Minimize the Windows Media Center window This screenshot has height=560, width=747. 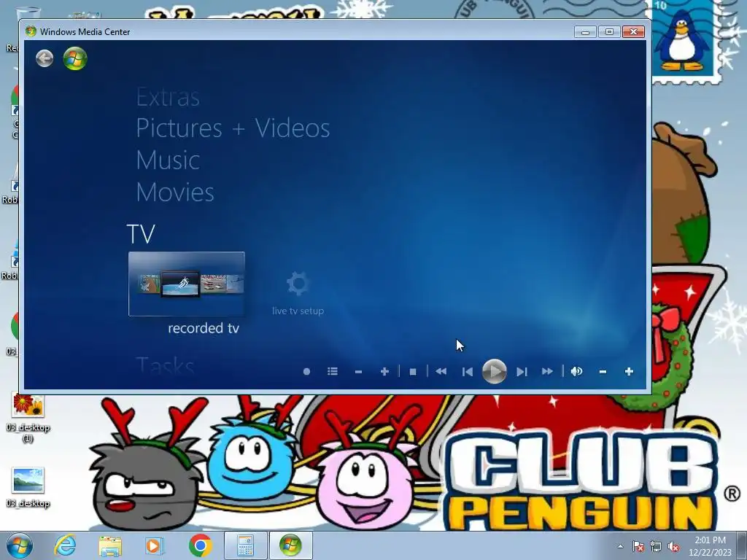point(586,32)
